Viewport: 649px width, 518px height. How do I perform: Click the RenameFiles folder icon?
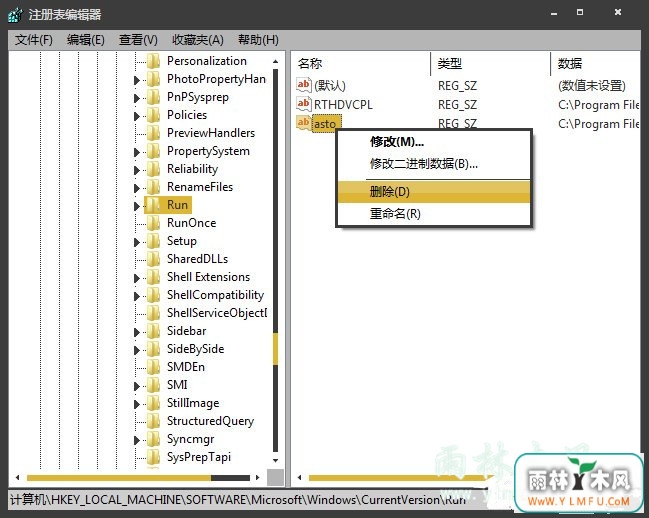(x=154, y=187)
